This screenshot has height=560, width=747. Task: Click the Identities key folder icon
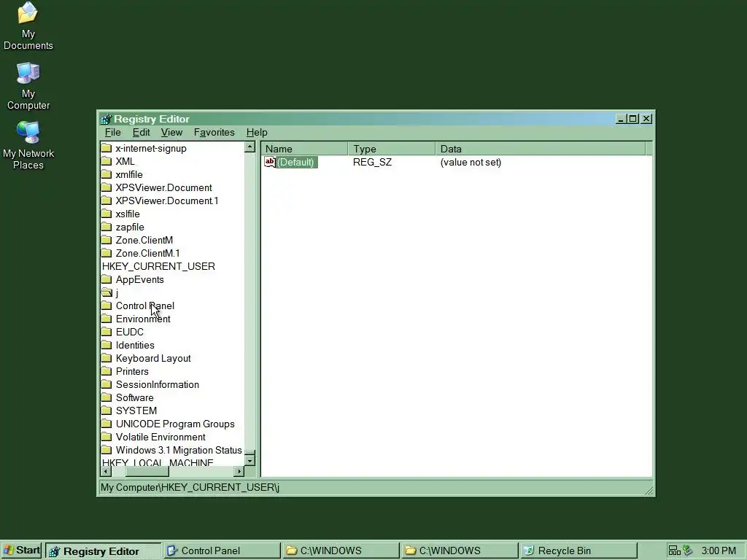tap(107, 345)
